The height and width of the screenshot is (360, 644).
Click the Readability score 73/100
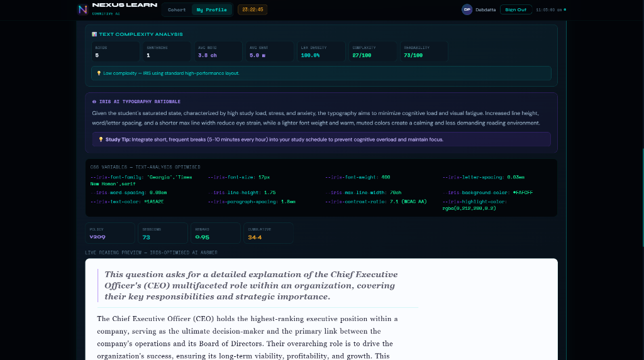click(x=413, y=55)
